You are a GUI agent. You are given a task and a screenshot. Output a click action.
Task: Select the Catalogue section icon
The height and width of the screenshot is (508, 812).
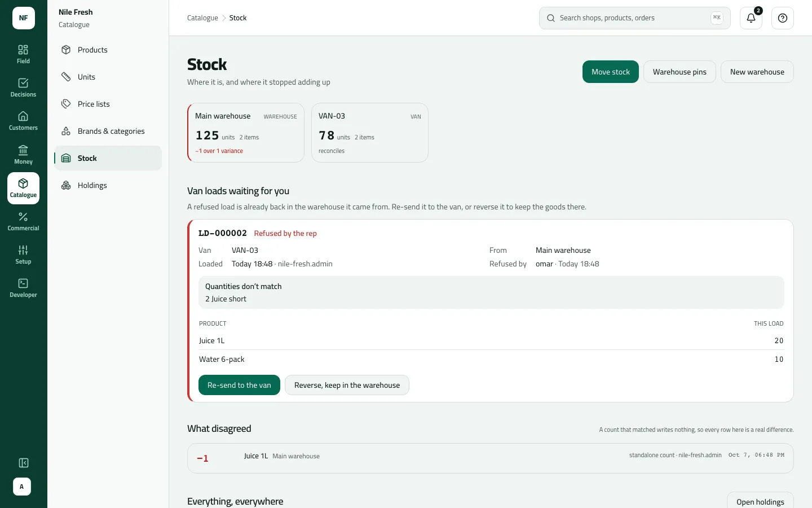click(x=23, y=188)
